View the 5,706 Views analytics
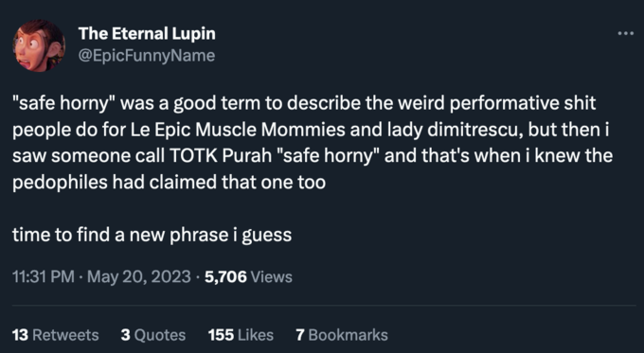This screenshot has height=353, width=644. click(x=248, y=276)
